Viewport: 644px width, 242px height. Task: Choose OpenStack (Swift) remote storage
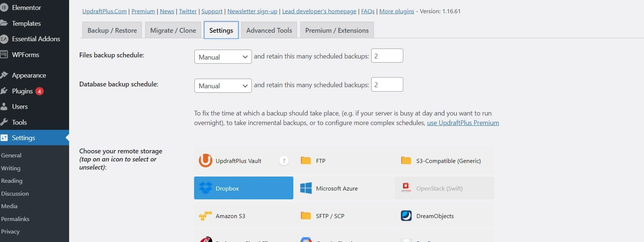tap(444, 188)
